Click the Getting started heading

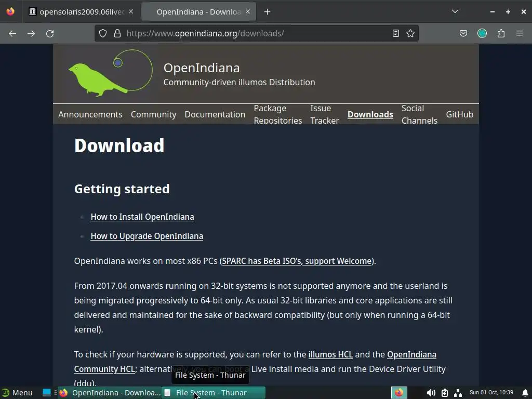[x=122, y=189]
